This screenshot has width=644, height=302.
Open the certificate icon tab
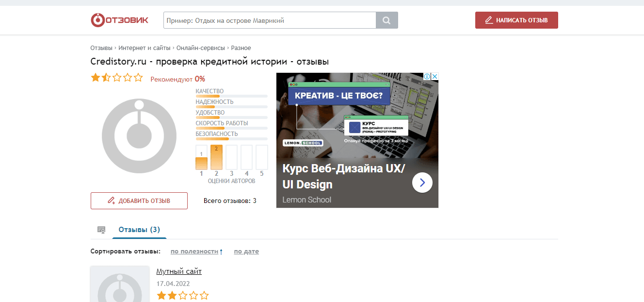coord(101,230)
